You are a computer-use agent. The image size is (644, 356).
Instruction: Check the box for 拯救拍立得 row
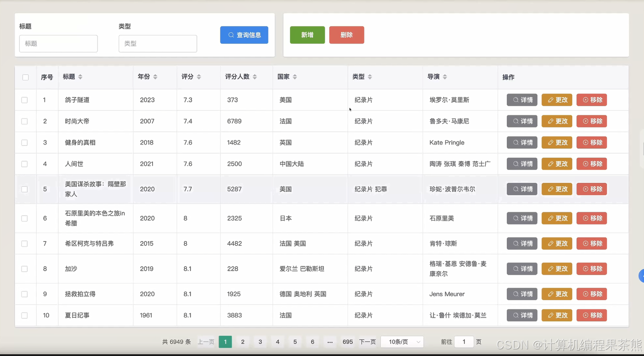(x=25, y=294)
